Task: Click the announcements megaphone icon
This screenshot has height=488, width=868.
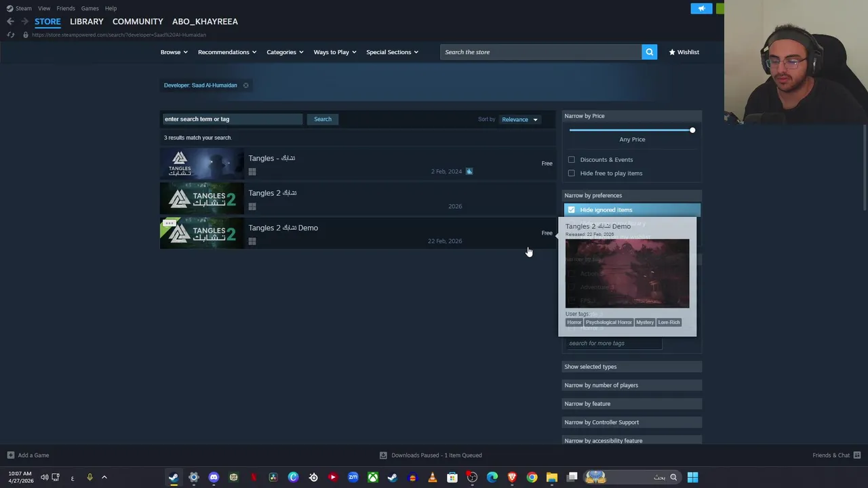Action: 701,8
